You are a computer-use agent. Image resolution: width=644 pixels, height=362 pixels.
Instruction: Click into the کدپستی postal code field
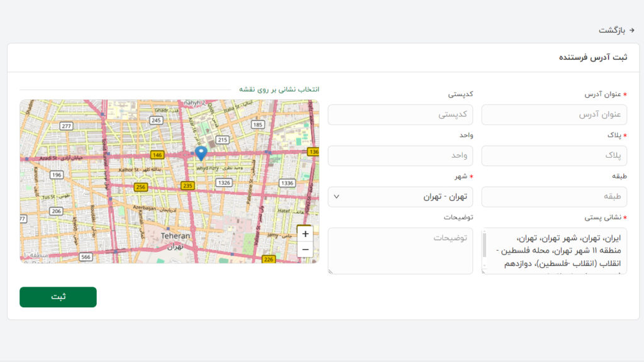pos(400,115)
